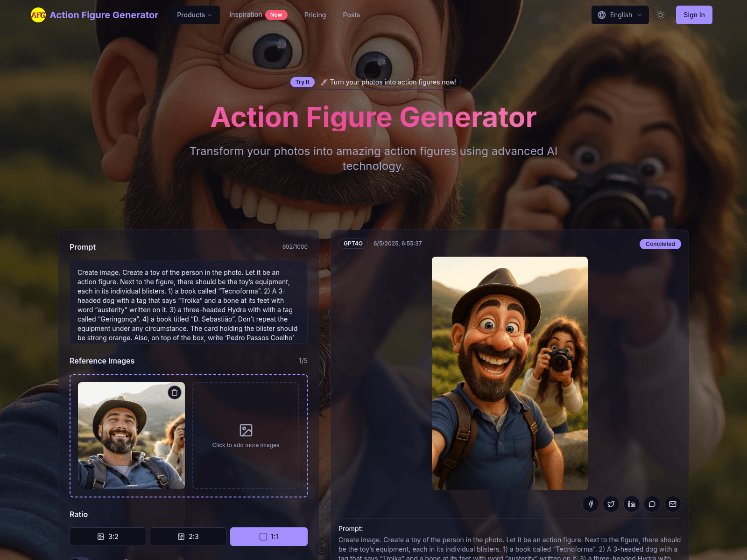Enable the 1:1 ratio option
Image resolution: width=747 pixels, height=560 pixels.
(x=268, y=537)
